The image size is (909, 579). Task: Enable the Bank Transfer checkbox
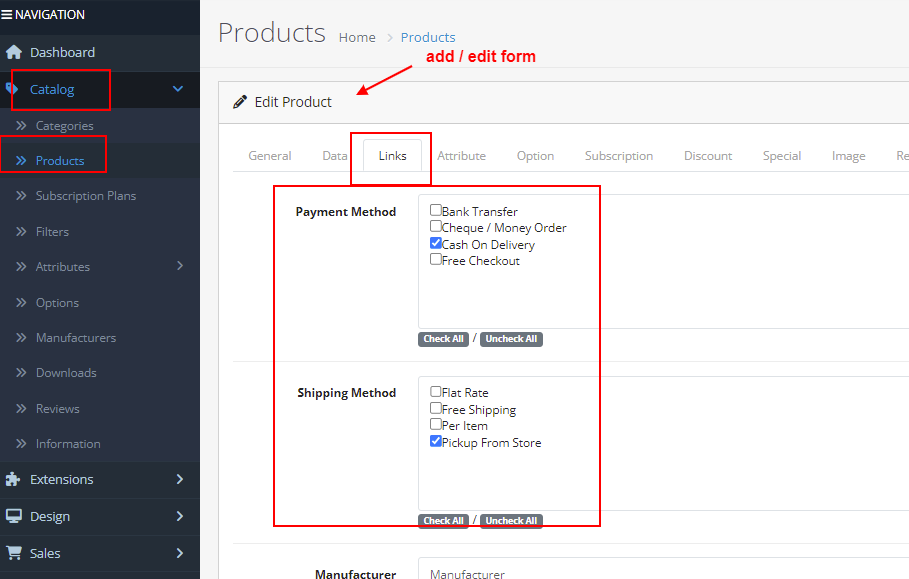pyautogui.click(x=435, y=210)
